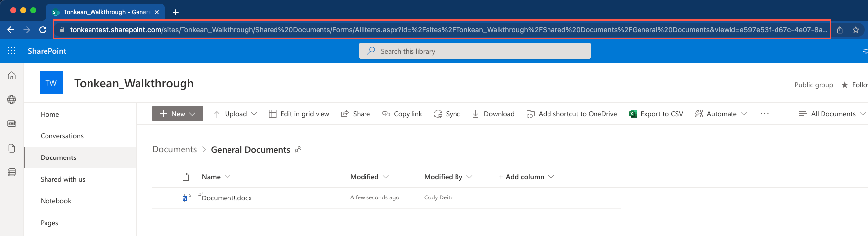Click the Public group label
Screen dimensions: 868x236
coord(814,85)
